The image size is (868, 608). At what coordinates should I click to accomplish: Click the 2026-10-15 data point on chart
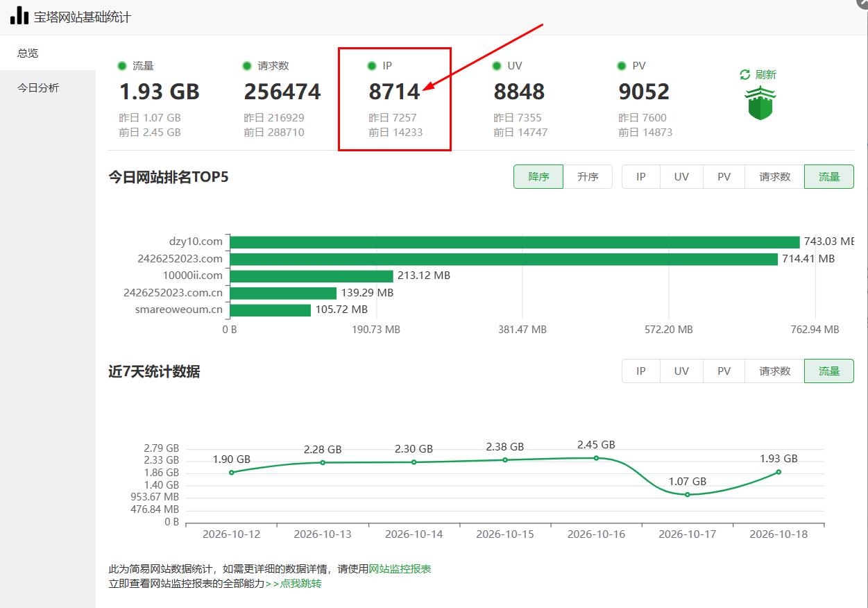coord(505,459)
